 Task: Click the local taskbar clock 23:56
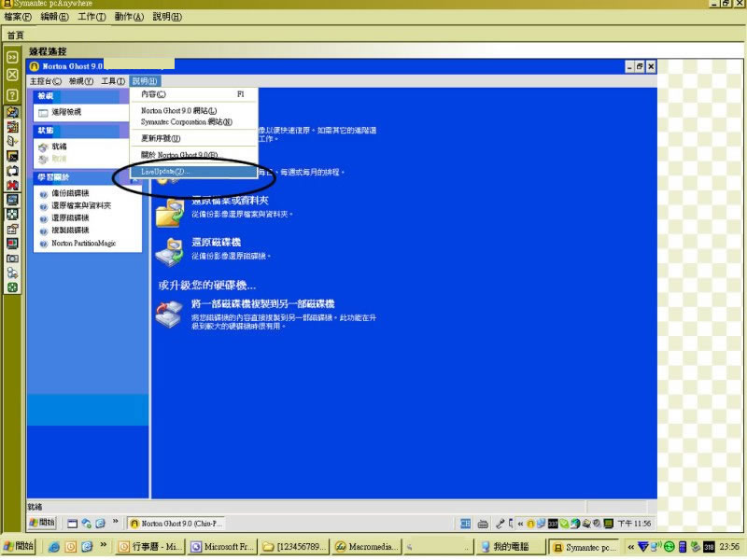pyautogui.click(x=729, y=547)
